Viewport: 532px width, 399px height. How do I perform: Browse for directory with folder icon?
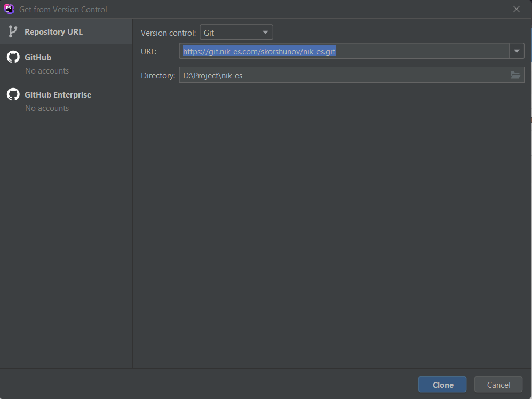tap(515, 75)
